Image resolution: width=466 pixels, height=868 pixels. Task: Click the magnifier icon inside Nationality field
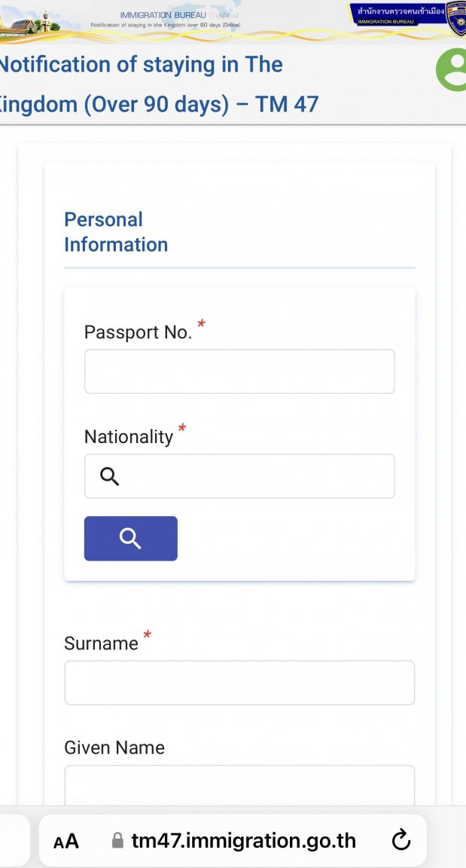[110, 476]
